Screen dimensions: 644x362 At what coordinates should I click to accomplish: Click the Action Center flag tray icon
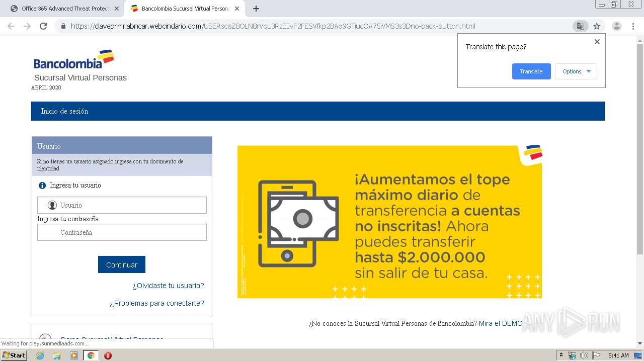pyautogui.click(x=596, y=355)
